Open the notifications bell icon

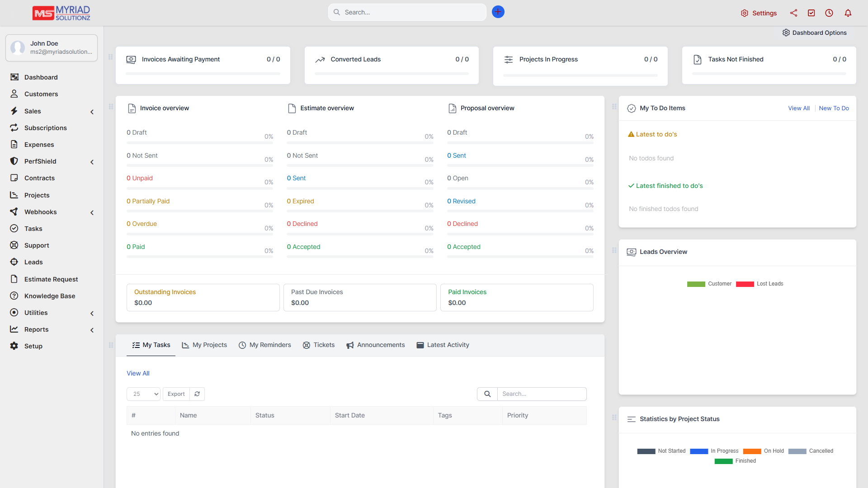[x=848, y=13]
